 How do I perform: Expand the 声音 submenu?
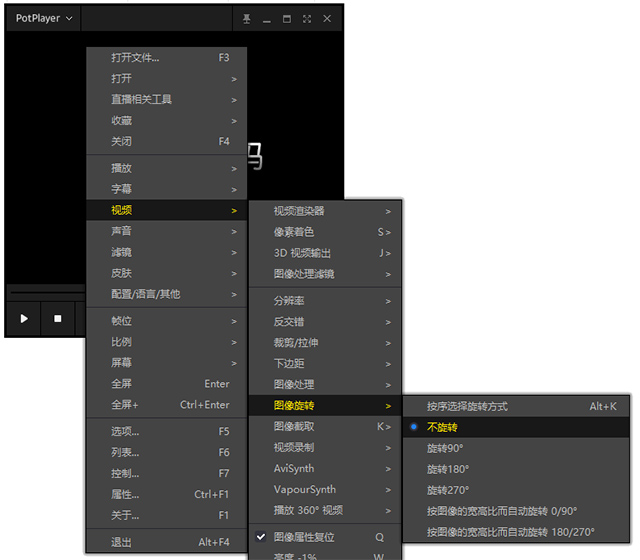tap(167, 231)
